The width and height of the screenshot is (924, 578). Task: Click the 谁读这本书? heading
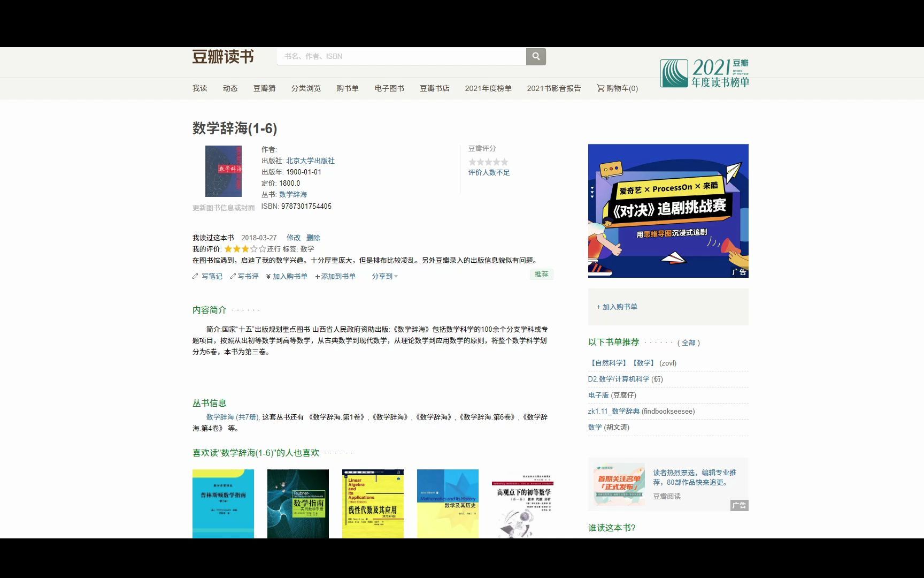tap(612, 528)
